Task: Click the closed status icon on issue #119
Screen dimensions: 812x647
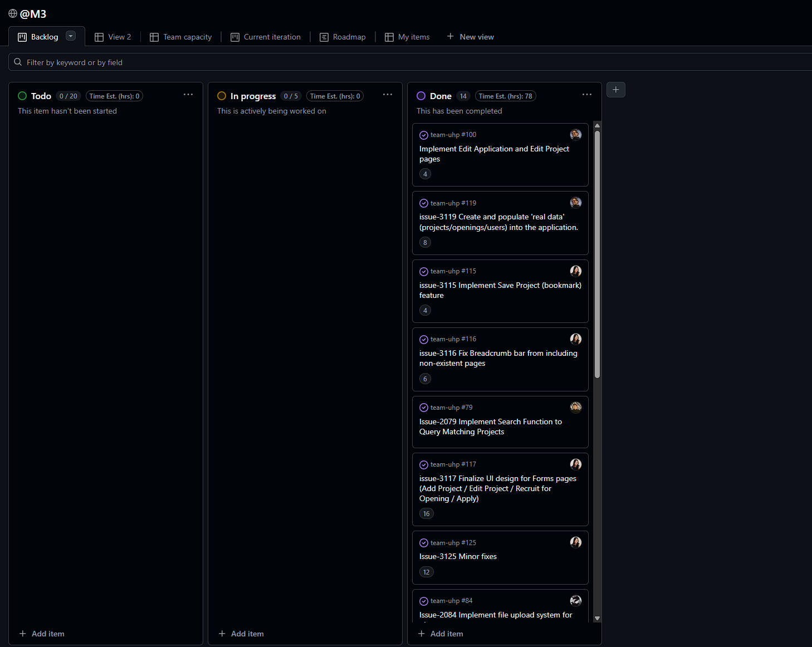Action: coord(424,203)
